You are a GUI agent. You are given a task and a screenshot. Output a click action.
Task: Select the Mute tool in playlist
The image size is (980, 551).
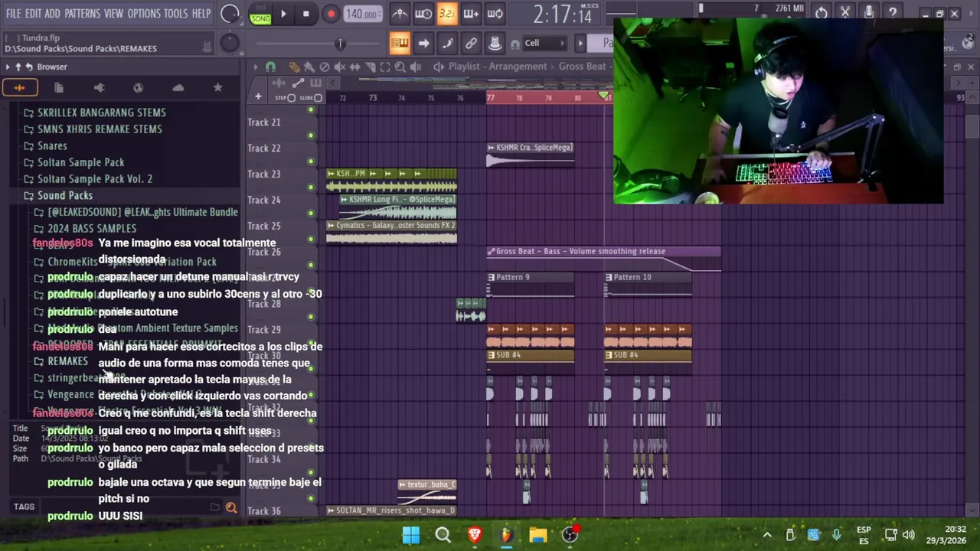click(x=339, y=67)
